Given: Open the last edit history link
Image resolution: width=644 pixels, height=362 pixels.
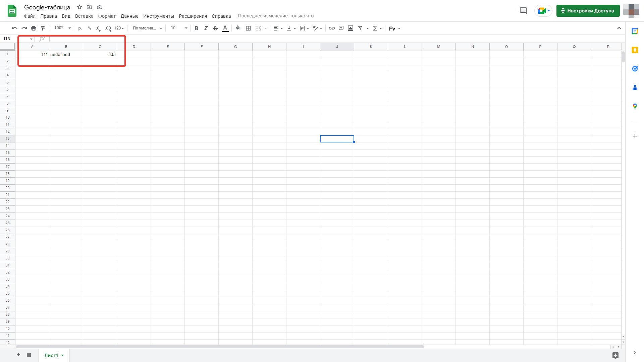Looking at the screenshot, I should 275,16.
